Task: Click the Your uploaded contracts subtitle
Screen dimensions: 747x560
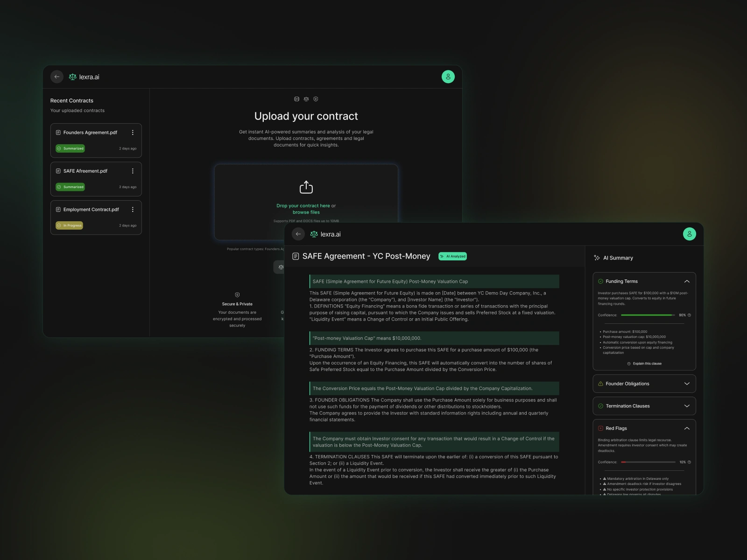Action: pyautogui.click(x=78, y=111)
